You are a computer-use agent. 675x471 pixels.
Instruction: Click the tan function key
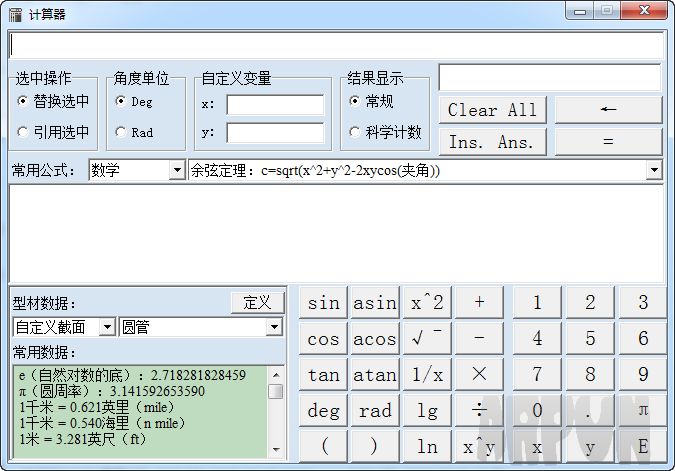click(x=323, y=375)
